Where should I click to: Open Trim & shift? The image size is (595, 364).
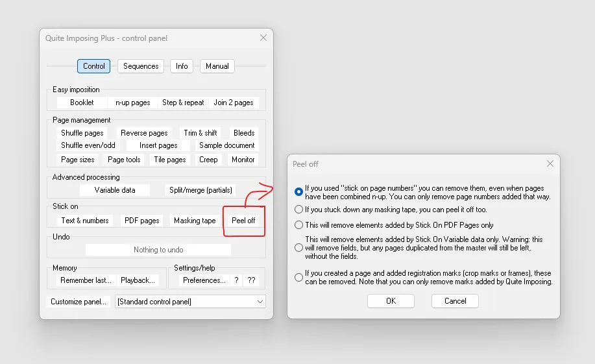click(200, 133)
